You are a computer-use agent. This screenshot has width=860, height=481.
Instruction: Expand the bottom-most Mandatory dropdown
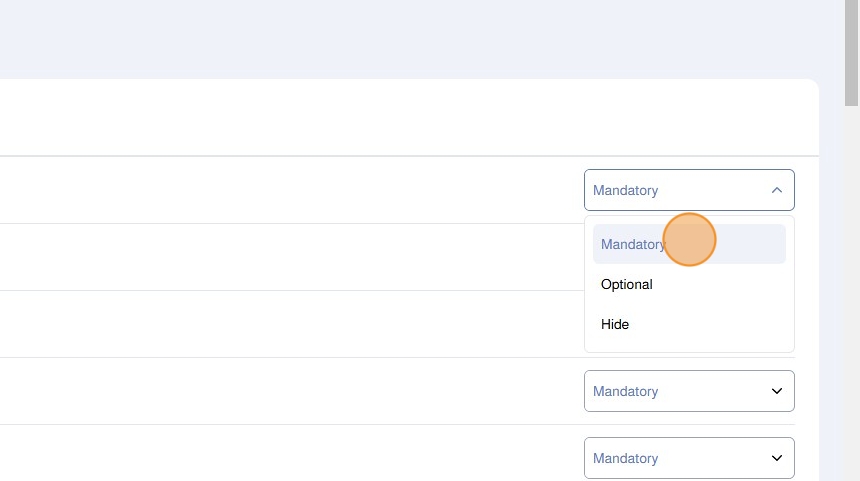(x=689, y=458)
